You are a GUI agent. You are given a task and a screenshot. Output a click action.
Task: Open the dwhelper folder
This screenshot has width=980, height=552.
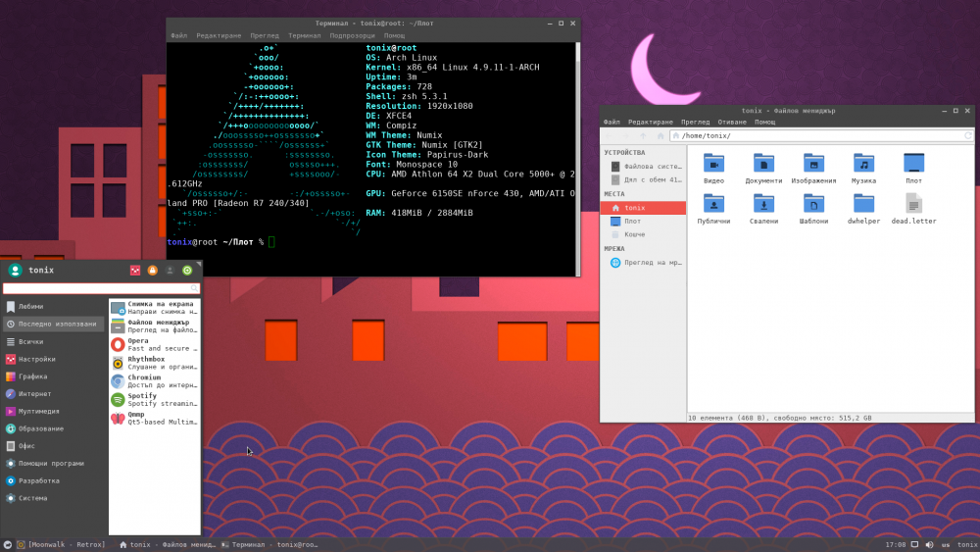863,208
